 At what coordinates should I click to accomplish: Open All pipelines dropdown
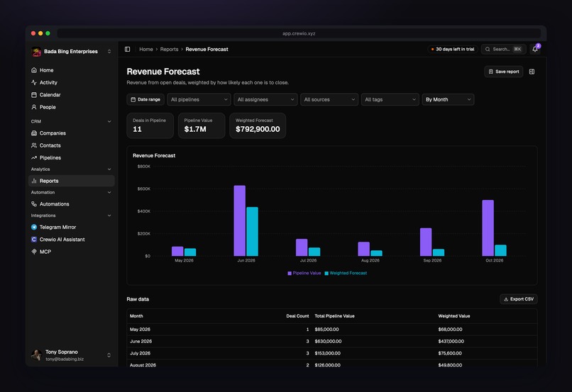(x=199, y=99)
